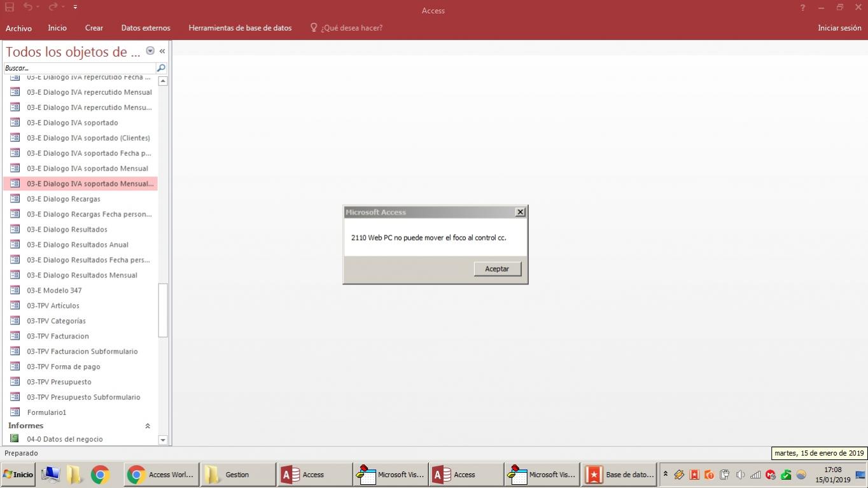Click the report icon beside 04-0 Datos del negocio
Image resolution: width=868 pixels, height=488 pixels.
pyautogui.click(x=15, y=438)
